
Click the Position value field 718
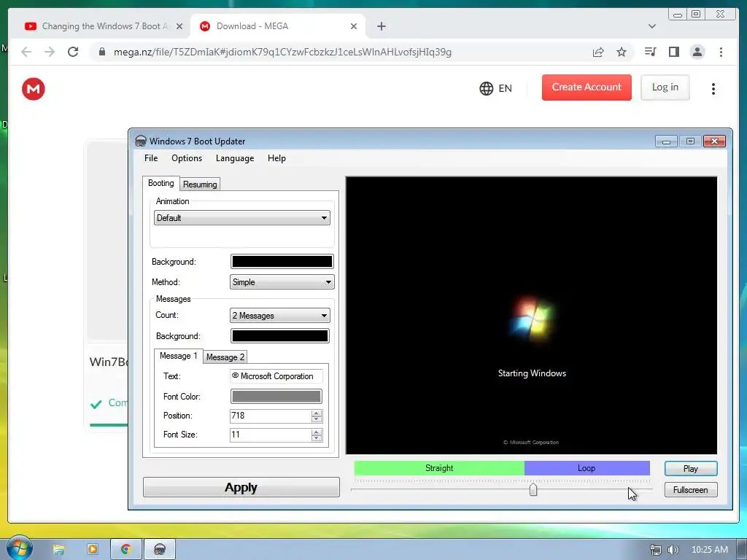click(x=271, y=416)
